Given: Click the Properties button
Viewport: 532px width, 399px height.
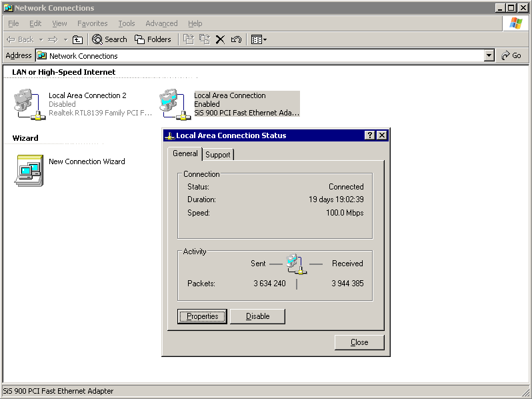Looking at the screenshot, I should (203, 316).
